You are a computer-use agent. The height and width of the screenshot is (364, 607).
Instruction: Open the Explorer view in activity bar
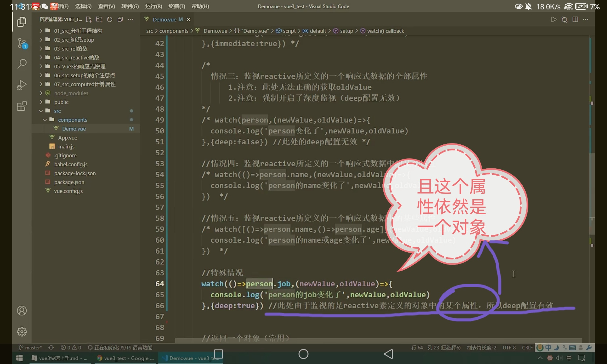(x=22, y=22)
